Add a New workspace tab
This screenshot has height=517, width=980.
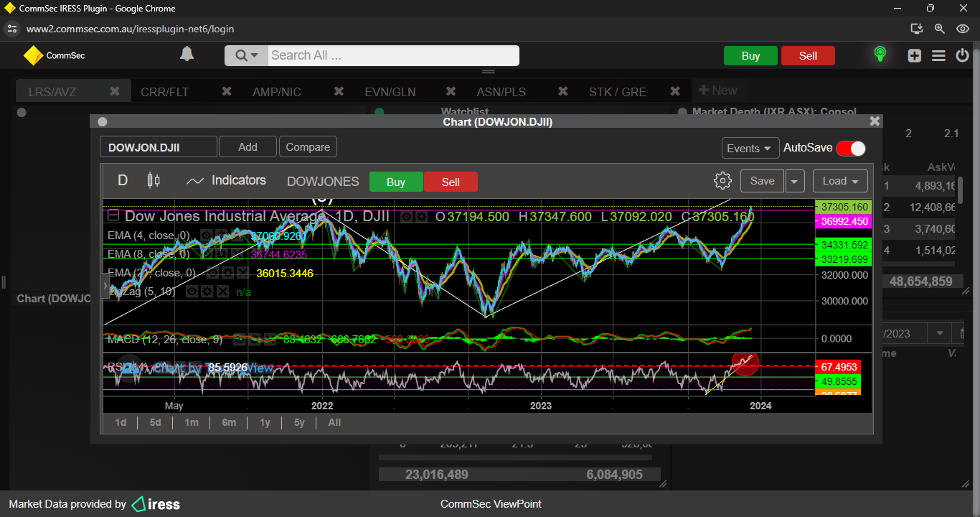[718, 90]
